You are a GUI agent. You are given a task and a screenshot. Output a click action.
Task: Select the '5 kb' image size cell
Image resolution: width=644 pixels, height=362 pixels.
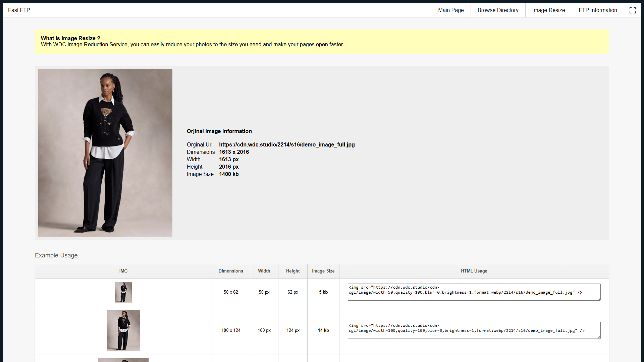323,292
